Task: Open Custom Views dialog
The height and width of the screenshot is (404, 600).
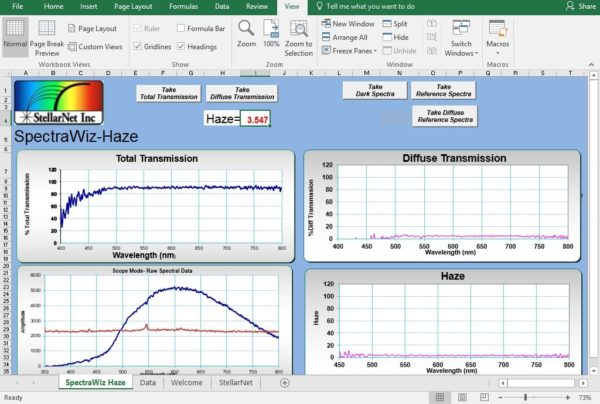Action: pos(95,47)
